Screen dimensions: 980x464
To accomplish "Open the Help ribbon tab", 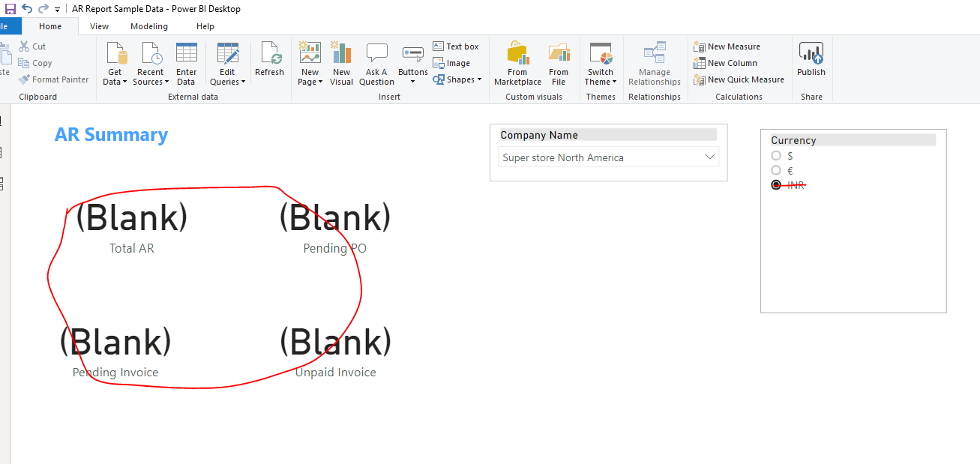I will [x=205, y=26].
